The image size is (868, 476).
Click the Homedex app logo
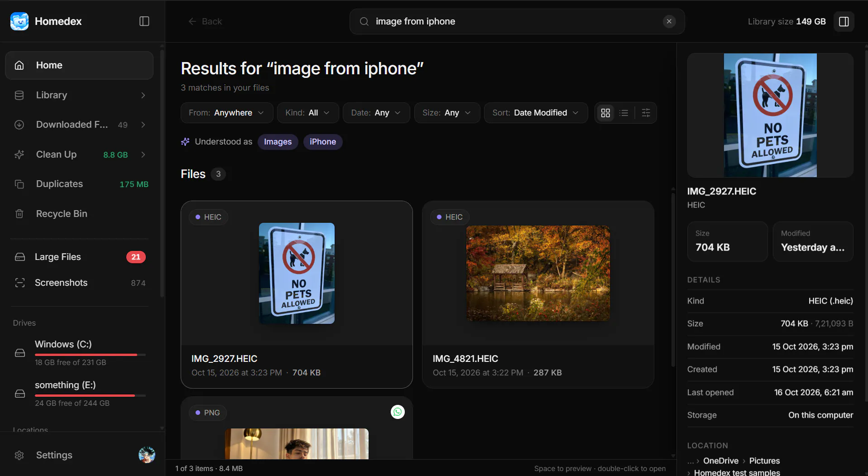tap(19, 21)
